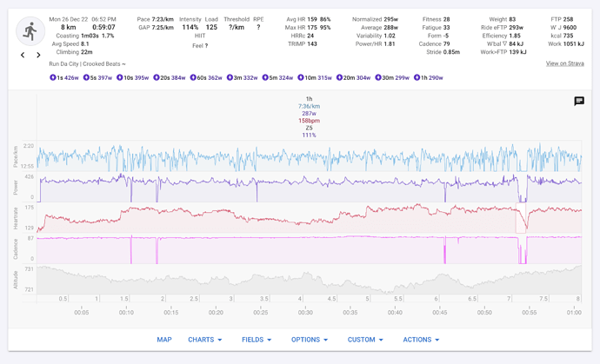Screen dimensions: 600x364
Task: Go to previous activity with left chevron
Action: click(x=23, y=55)
